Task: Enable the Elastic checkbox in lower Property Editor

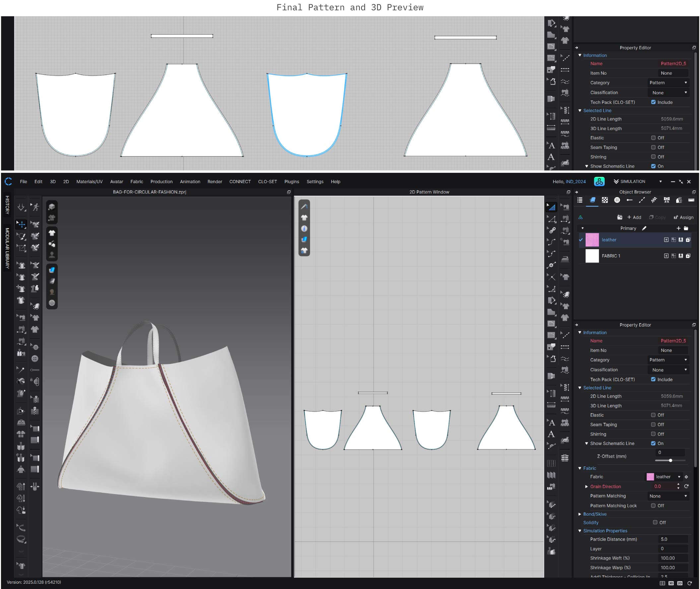Action: (653, 415)
